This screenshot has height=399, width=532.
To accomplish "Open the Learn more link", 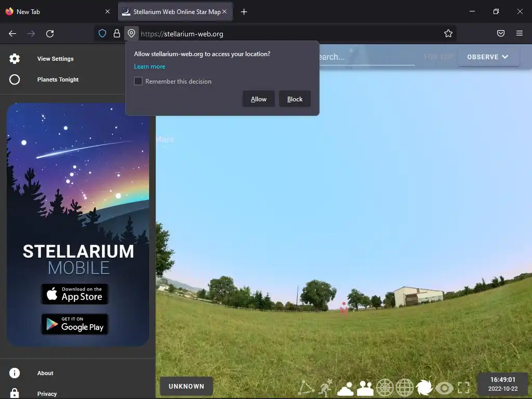I will [x=150, y=66].
